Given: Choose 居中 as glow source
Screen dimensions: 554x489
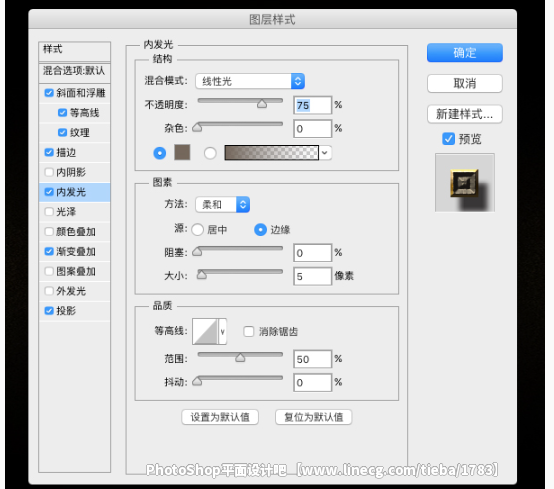Looking at the screenshot, I should (198, 230).
